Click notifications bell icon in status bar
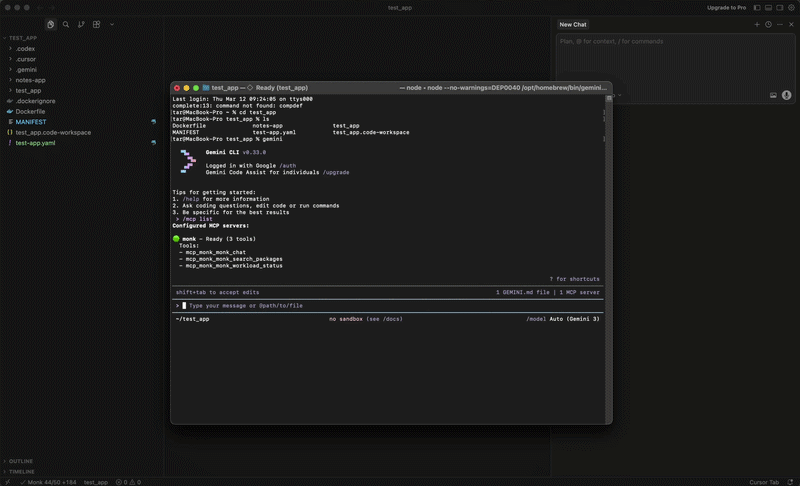This screenshot has height=486, width=800. click(790, 482)
